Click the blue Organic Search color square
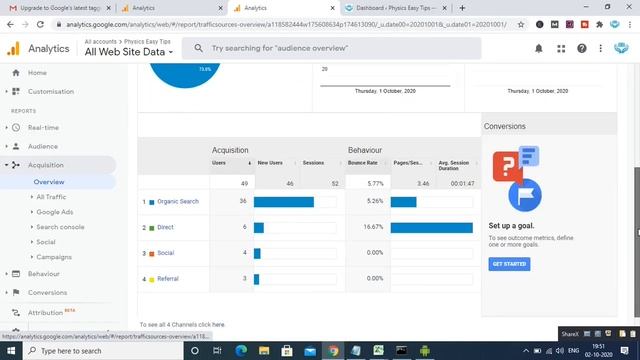The image size is (640, 360). (x=152, y=202)
